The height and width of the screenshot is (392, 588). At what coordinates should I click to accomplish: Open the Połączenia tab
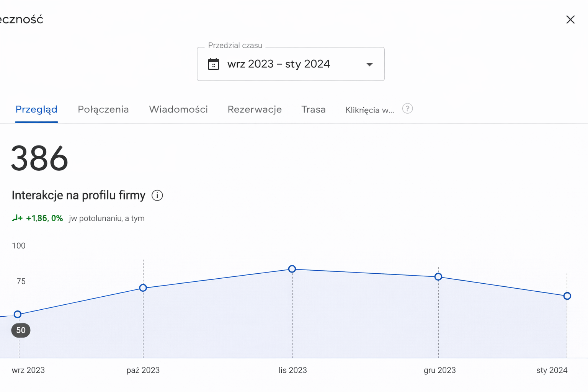103,109
